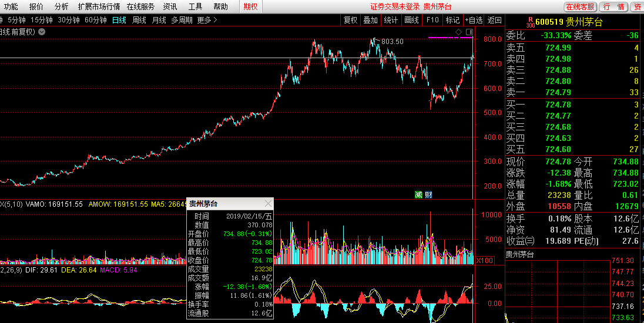The height and width of the screenshot is (323, 644).
Task: Click 收益(三) value 19.689
Action: [x=558, y=241]
